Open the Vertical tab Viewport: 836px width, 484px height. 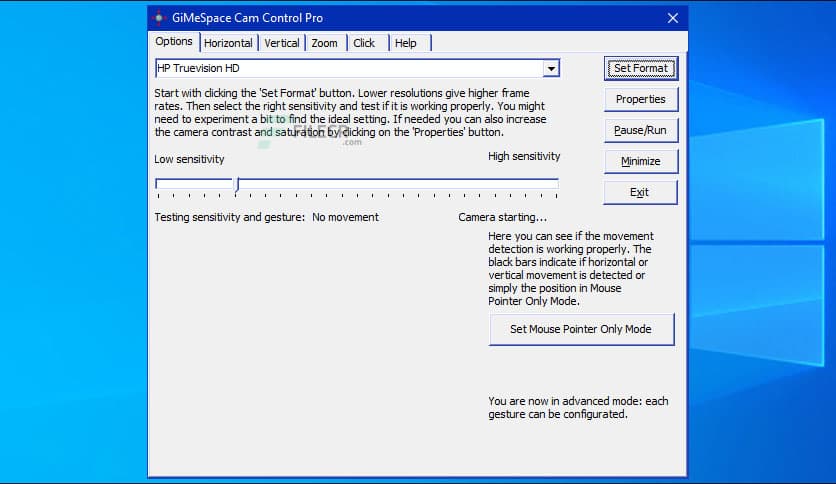coord(282,43)
